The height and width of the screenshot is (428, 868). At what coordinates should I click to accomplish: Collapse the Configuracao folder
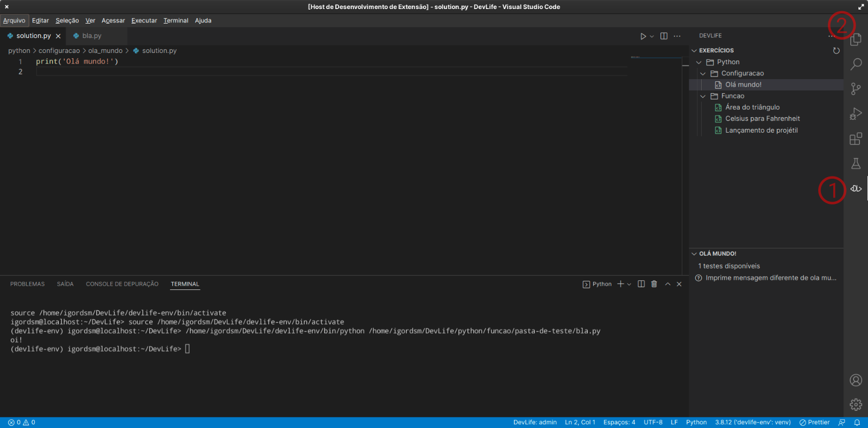tap(703, 73)
